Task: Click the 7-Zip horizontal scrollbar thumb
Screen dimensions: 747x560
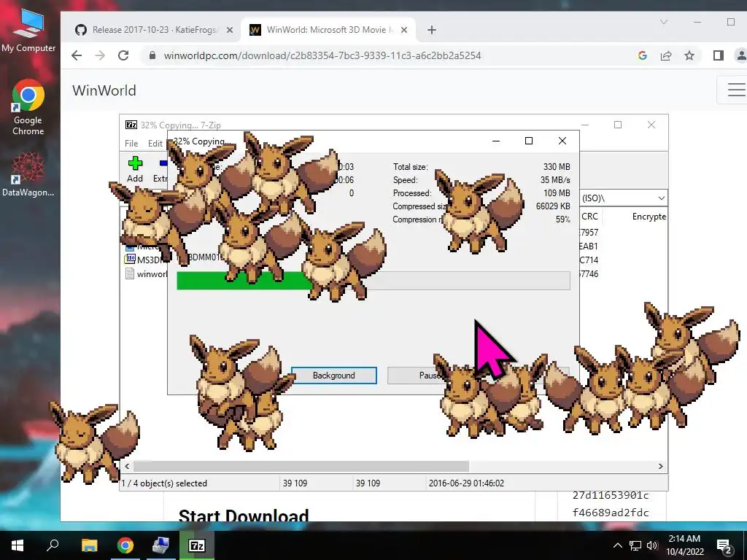Action: pos(301,466)
